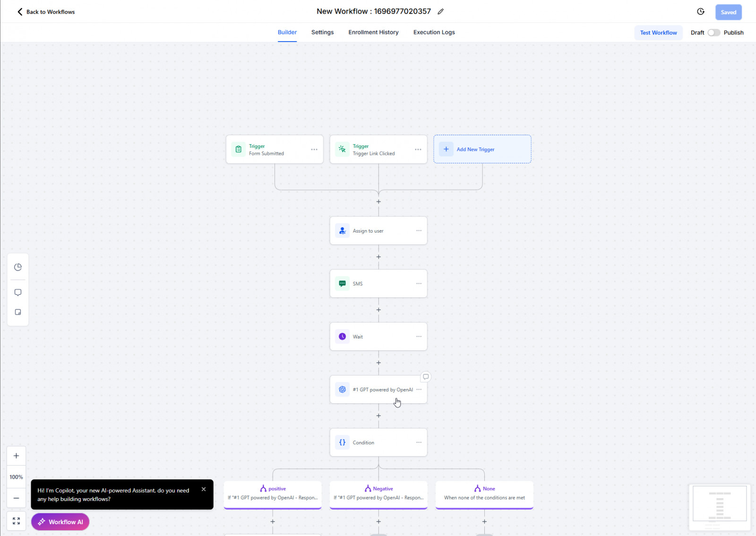This screenshot has height=536, width=756.
Task: Toggle the Draft/Publish switch
Action: coord(713,33)
